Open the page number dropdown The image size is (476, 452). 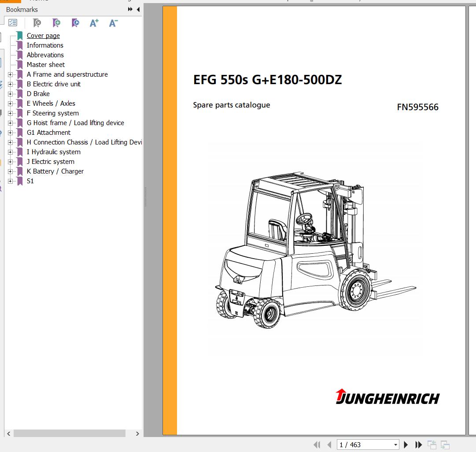395,445
